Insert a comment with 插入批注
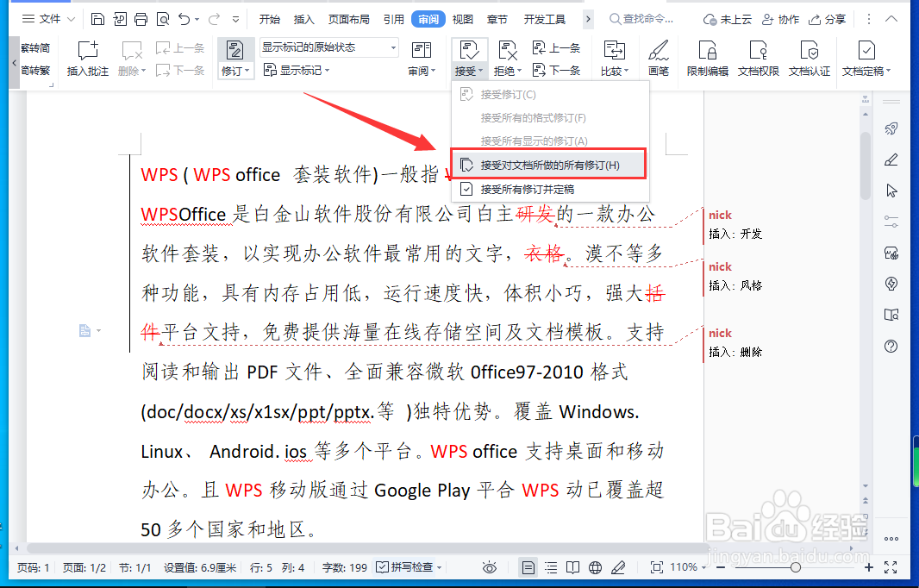Screen dimensions: 919x588 [87, 59]
